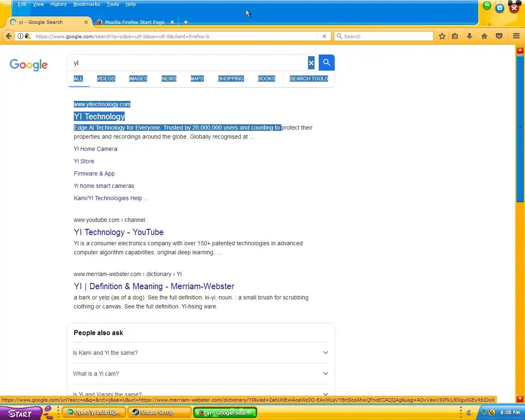The width and height of the screenshot is (525, 420).
Task: Submit search with the blue magnifier button
Action: pos(326,62)
